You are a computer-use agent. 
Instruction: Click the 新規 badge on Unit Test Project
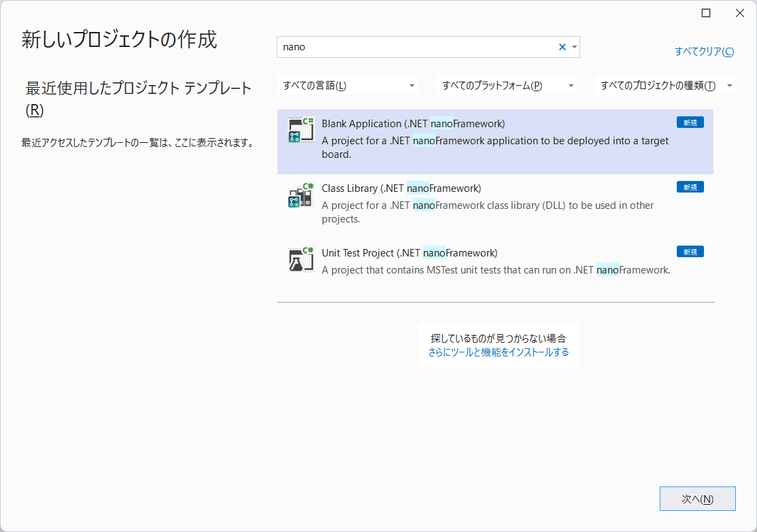tap(690, 252)
